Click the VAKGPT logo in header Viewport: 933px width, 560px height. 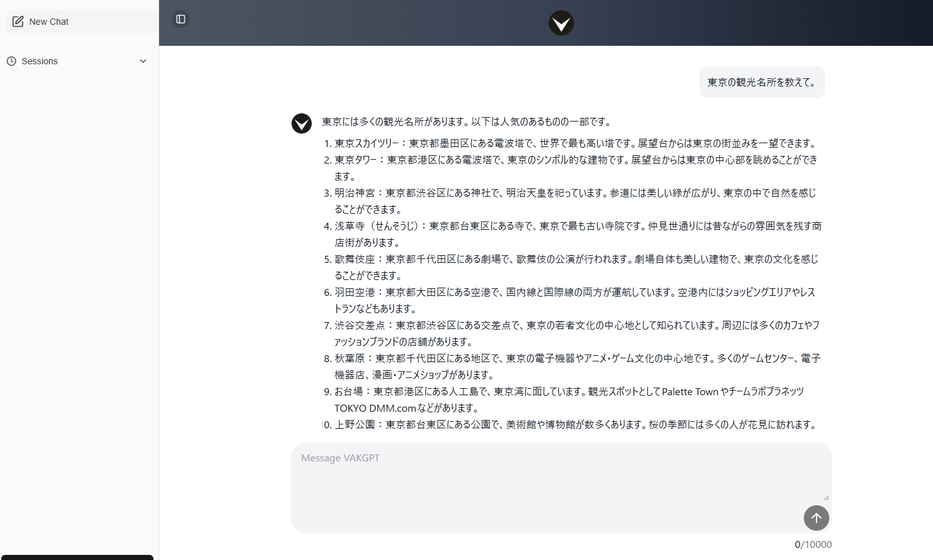(x=561, y=24)
